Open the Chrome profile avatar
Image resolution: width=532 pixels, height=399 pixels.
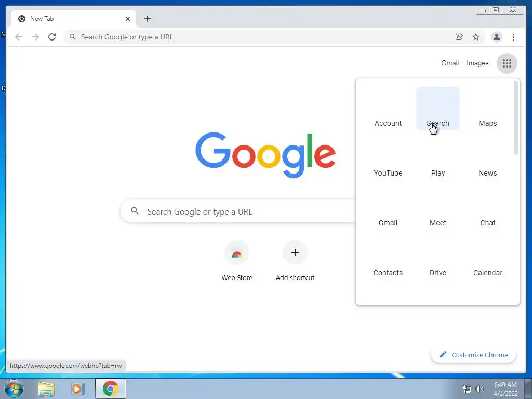tap(496, 37)
